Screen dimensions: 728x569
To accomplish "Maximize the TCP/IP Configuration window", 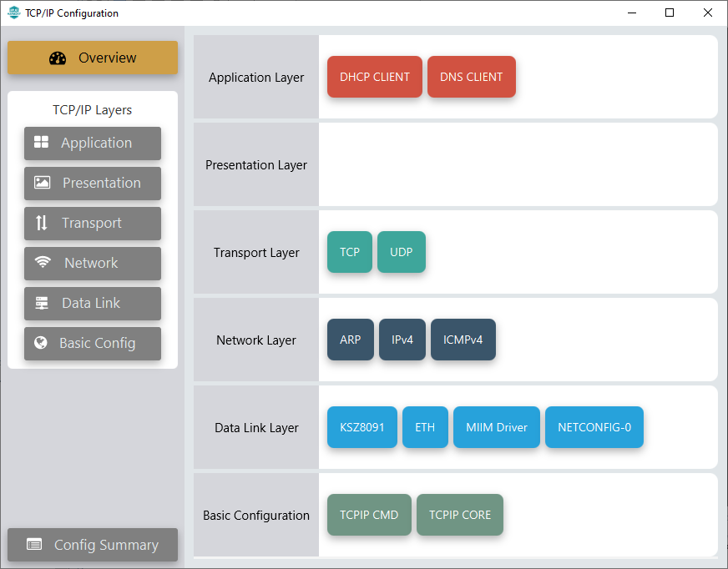I will pyautogui.click(x=670, y=13).
